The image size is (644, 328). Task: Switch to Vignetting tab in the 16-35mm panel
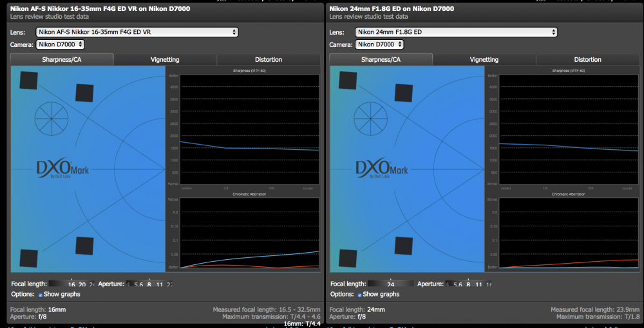click(165, 59)
